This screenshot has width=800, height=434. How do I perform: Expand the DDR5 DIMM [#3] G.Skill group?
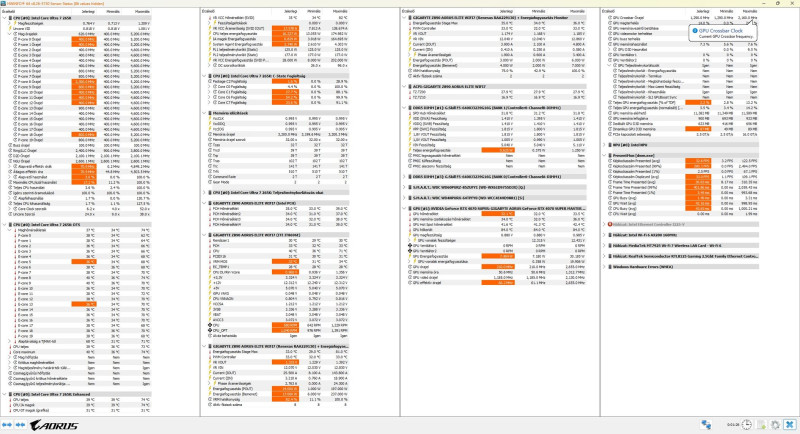coord(405,177)
